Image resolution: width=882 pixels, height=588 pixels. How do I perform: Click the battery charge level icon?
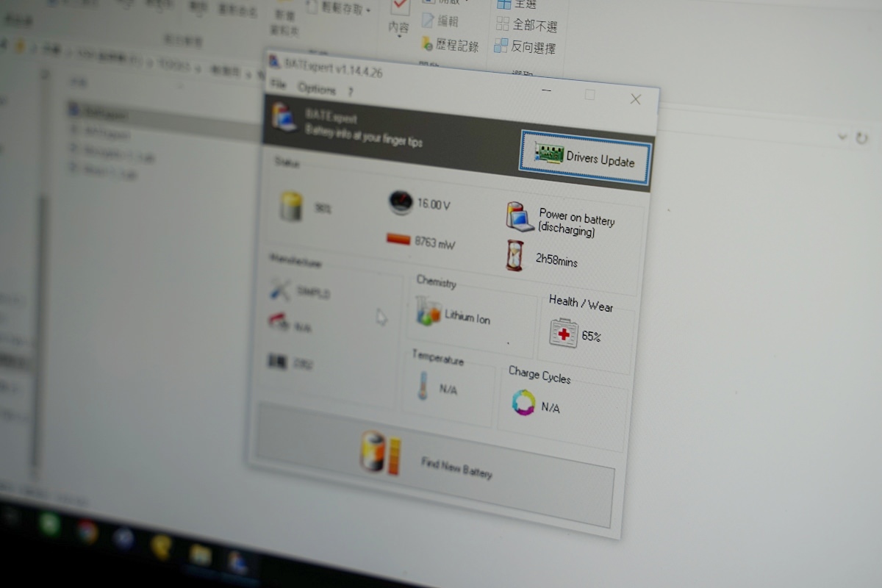click(x=292, y=207)
